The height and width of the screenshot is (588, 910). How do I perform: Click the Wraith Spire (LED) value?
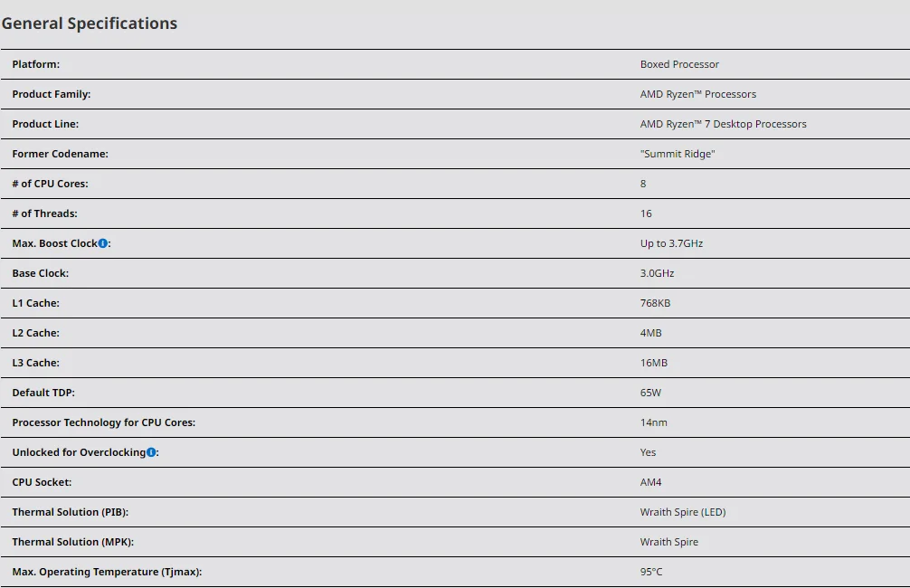coord(682,512)
